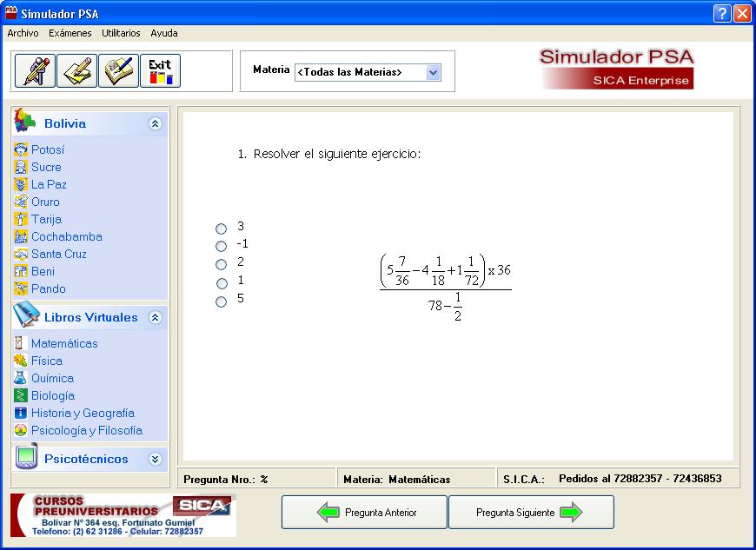Select the pencil-and-notepad toolbar icon

click(76, 72)
